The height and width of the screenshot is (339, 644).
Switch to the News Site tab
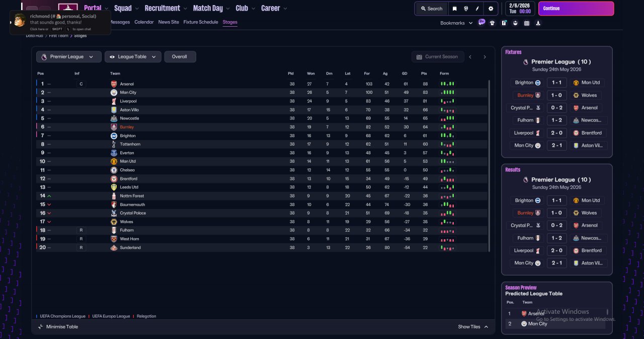pyautogui.click(x=169, y=22)
